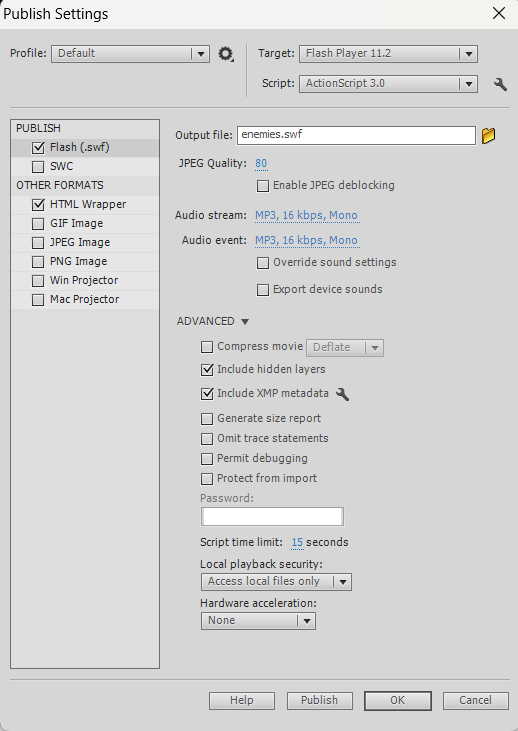Open the Deflate compression dropdown

pos(345,348)
